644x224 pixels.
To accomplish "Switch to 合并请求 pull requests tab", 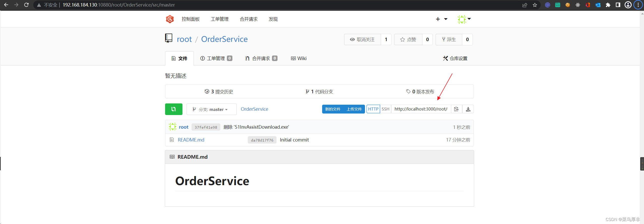I will click(x=261, y=59).
